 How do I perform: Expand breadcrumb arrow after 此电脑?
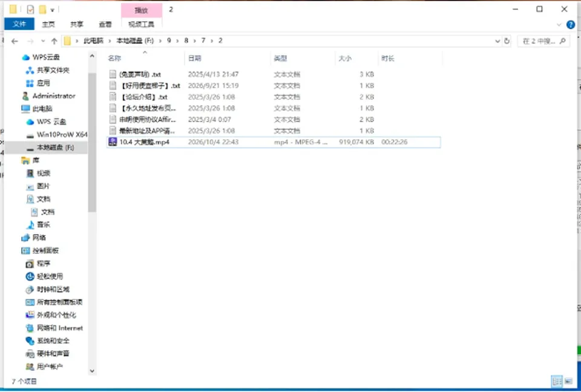click(110, 41)
